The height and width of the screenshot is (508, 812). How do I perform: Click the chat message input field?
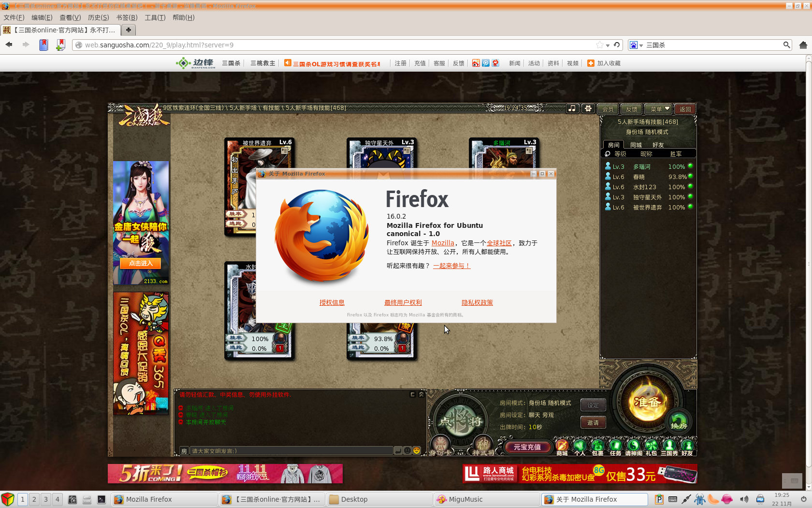pos(291,450)
